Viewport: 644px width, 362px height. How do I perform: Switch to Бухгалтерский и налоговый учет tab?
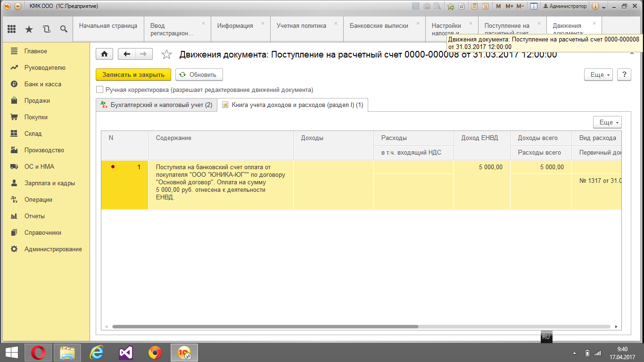[157, 105]
